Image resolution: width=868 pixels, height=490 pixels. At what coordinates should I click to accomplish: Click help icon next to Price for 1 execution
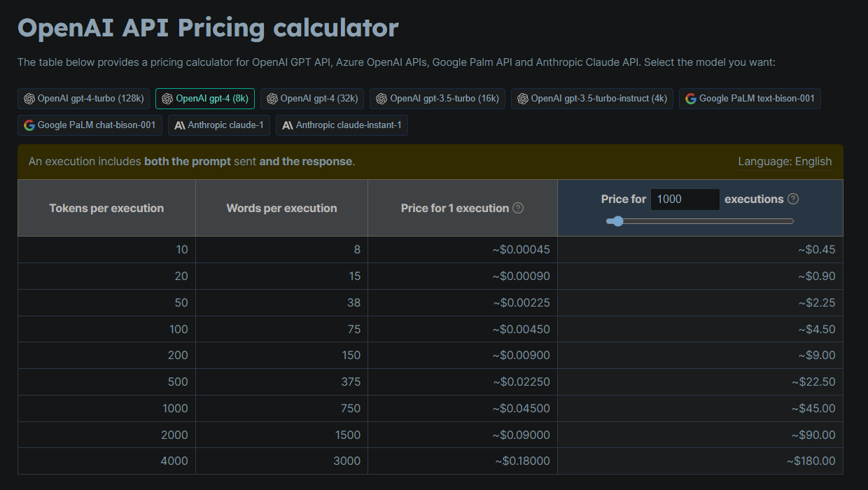click(518, 208)
